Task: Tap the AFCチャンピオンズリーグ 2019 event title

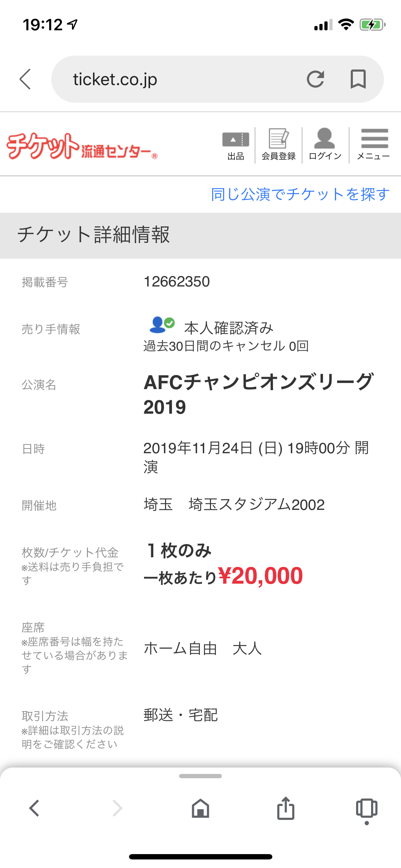Action: pos(258,394)
